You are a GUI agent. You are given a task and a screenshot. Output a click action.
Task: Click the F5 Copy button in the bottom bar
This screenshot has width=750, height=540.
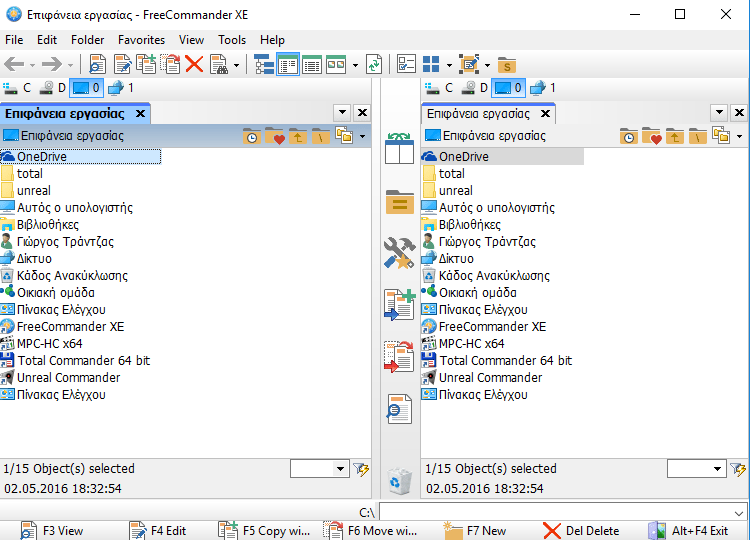(x=265, y=531)
